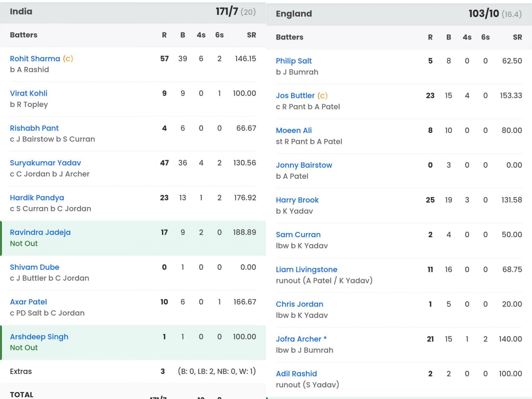This screenshot has height=399, width=532.
Task: Select Liam Livingstone's balls faced 16
Action: [449, 270]
